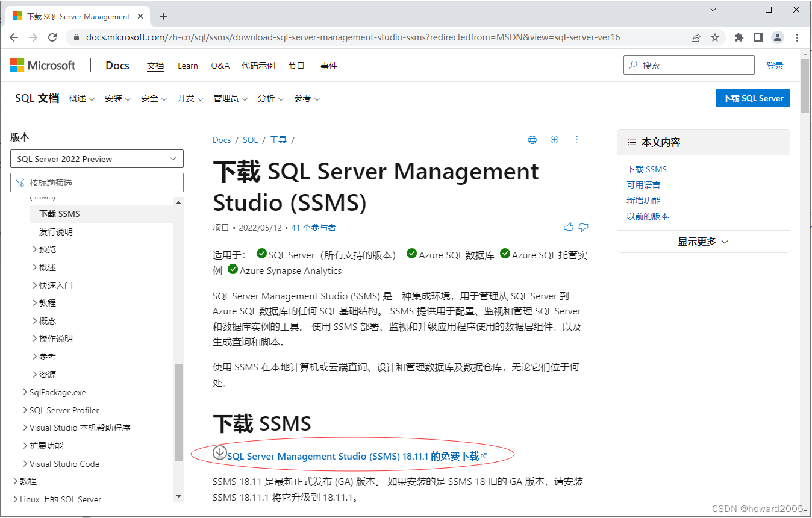Expand the 安装 dropdown menu

click(118, 98)
